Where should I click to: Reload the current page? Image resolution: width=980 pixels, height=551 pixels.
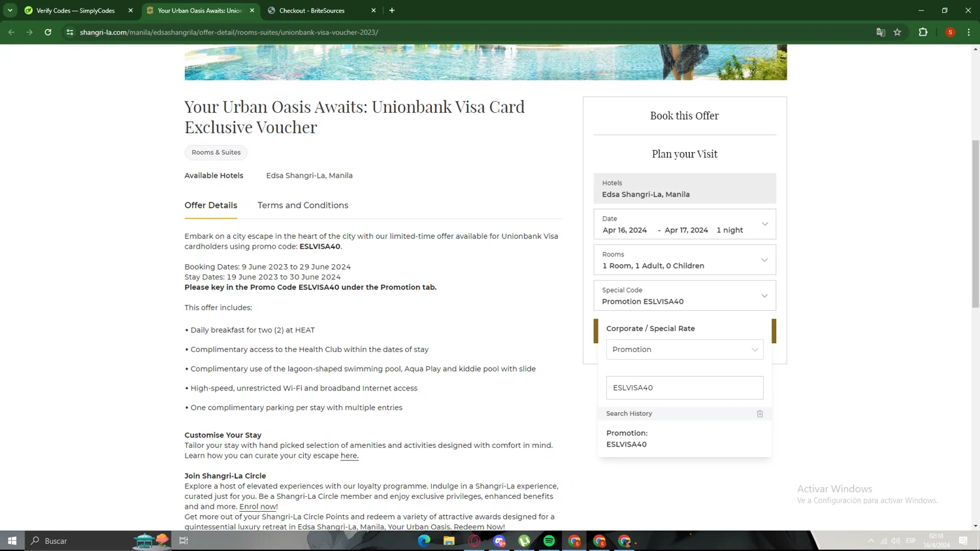pyautogui.click(x=48, y=32)
